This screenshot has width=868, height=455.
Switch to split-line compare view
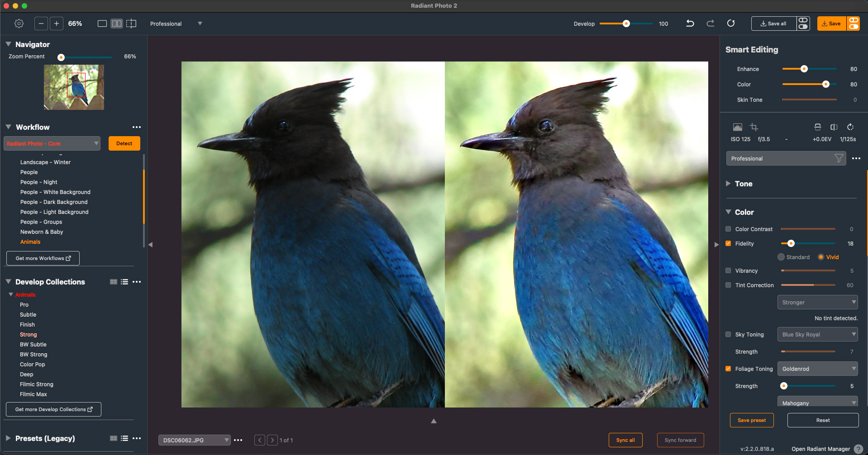pos(131,24)
